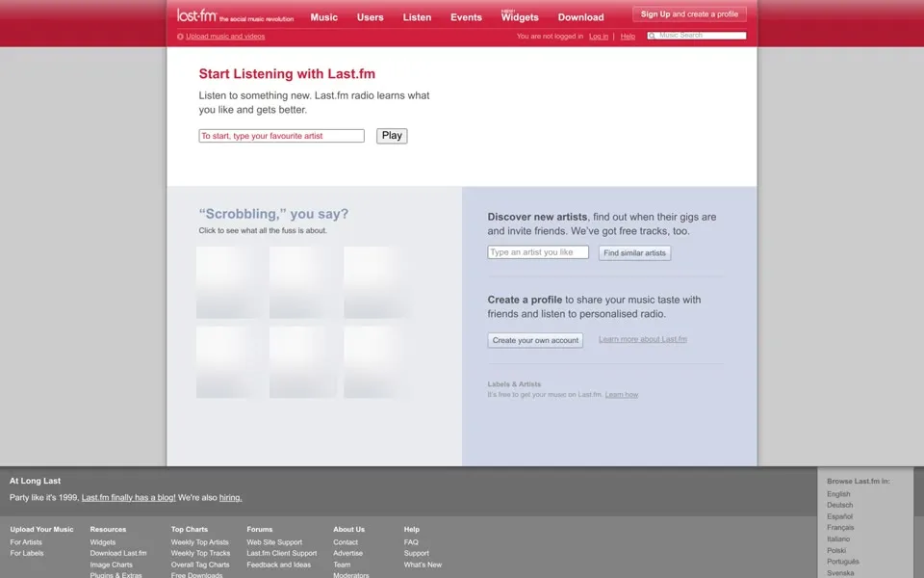The width and height of the screenshot is (924, 578).
Task: Switch language to Italiano
Action: 838,539
